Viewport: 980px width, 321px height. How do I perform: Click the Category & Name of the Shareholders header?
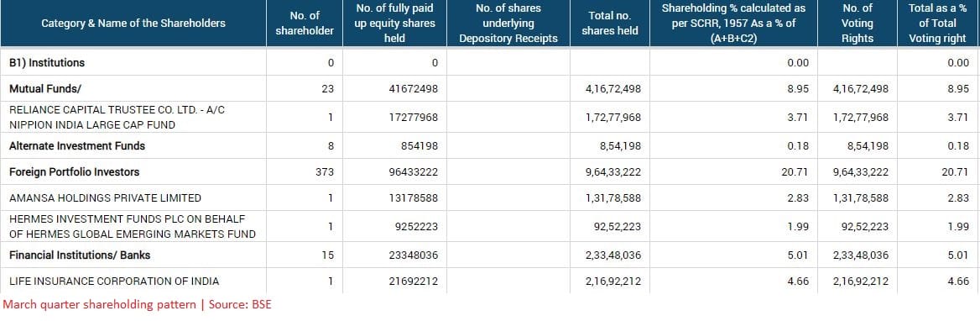pos(133,24)
